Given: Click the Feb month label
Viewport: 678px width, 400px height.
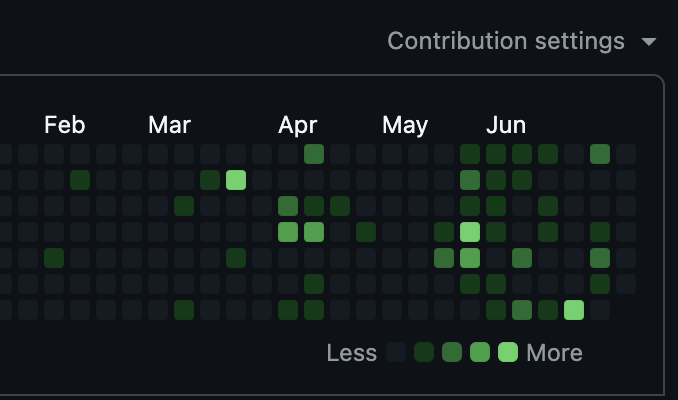Looking at the screenshot, I should click(x=64, y=125).
